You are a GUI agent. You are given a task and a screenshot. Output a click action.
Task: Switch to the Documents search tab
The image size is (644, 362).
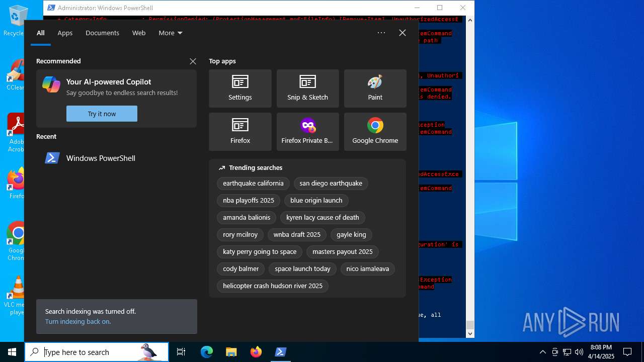pyautogui.click(x=102, y=33)
